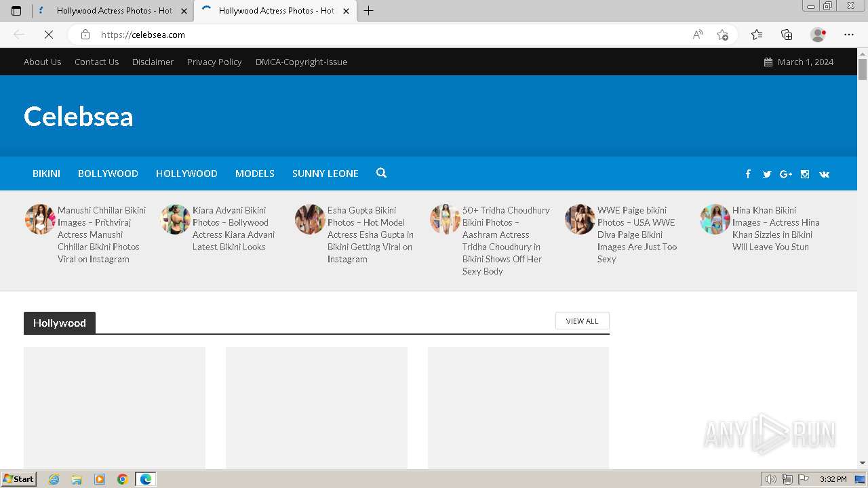Click VIEW ALL in Hollywood section
The height and width of the screenshot is (488, 868).
click(582, 321)
